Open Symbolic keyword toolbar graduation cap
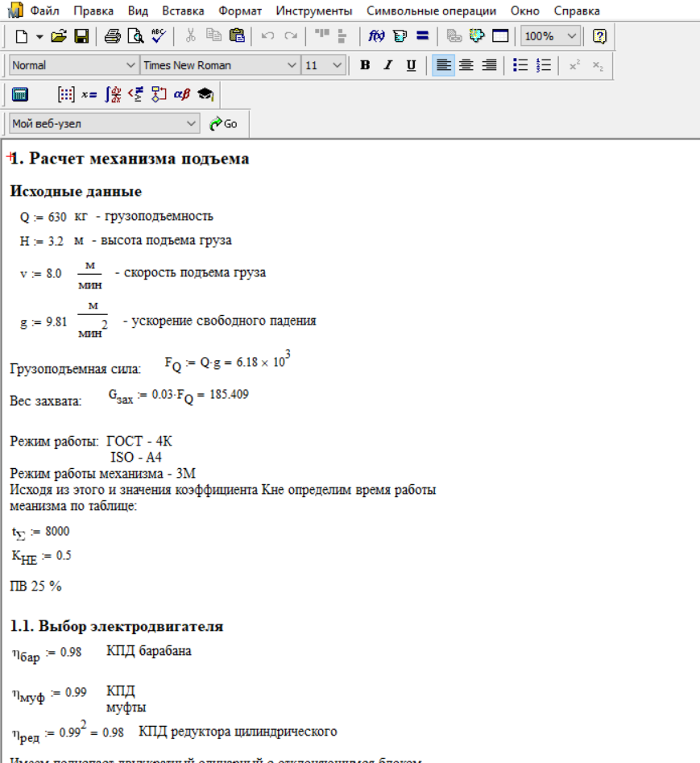700x763 pixels. coord(205,94)
